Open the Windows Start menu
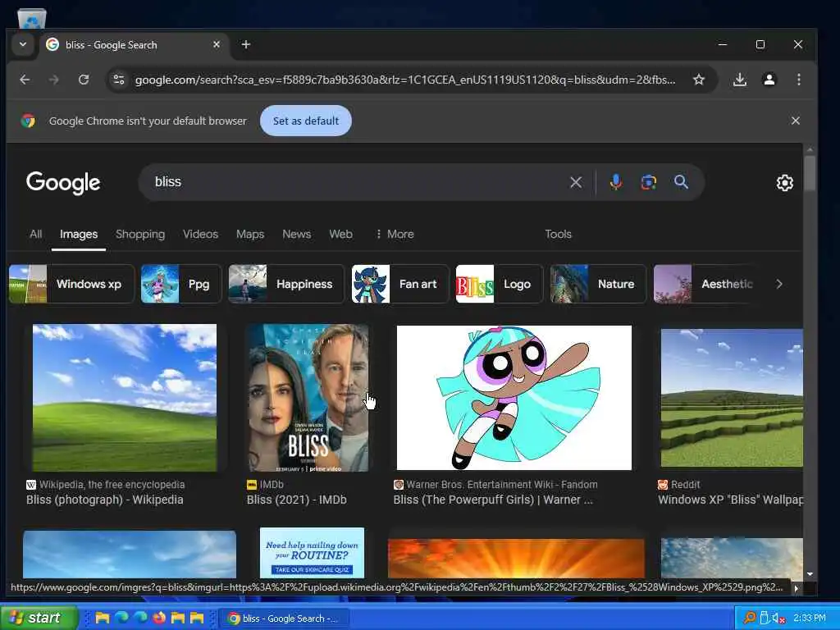Viewport: 840px width, 630px height. point(39,618)
